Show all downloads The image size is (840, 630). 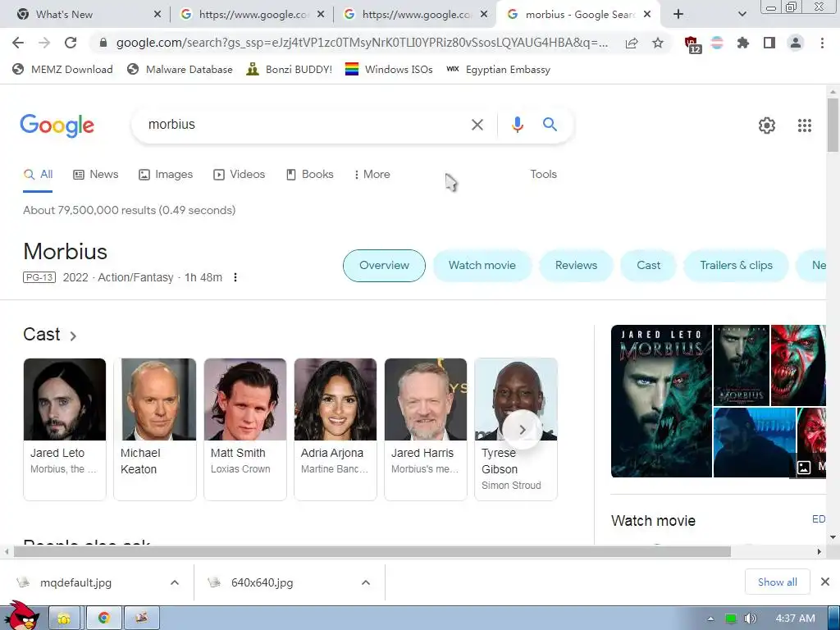pos(778,582)
